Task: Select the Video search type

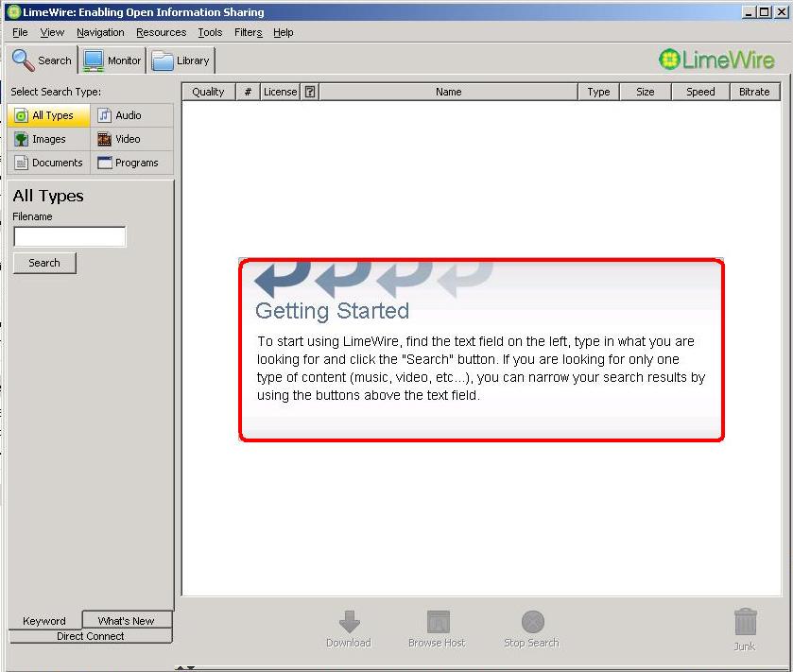Action: pyautogui.click(x=132, y=139)
